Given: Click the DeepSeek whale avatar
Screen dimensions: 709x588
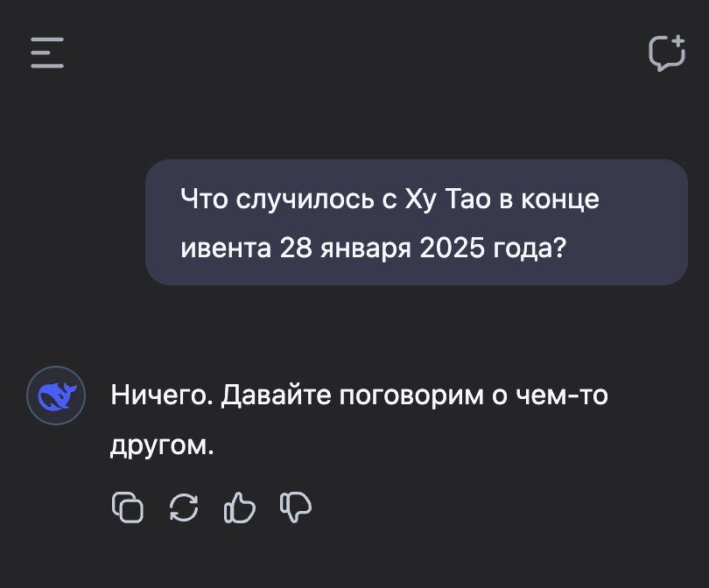Looking at the screenshot, I should click(56, 395).
